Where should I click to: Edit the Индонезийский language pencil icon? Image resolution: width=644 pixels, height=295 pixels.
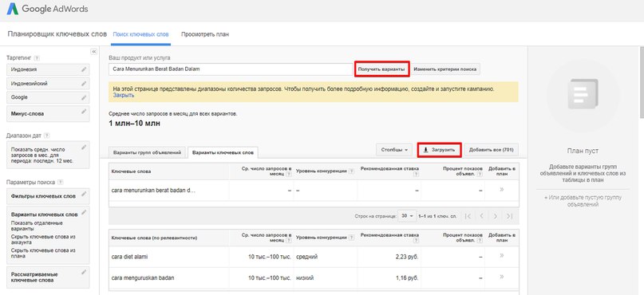pyautogui.click(x=85, y=84)
